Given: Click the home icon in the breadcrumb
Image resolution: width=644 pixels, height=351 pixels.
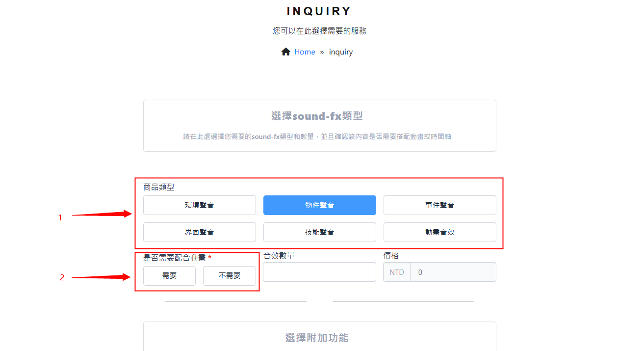Looking at the screenshot, I should point(285,52).
